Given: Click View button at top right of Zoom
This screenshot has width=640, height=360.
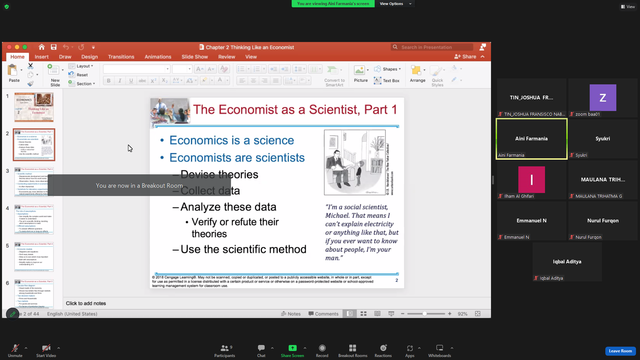Looking at the screenshot, I should pyautogui.click(x=628, y=7).
